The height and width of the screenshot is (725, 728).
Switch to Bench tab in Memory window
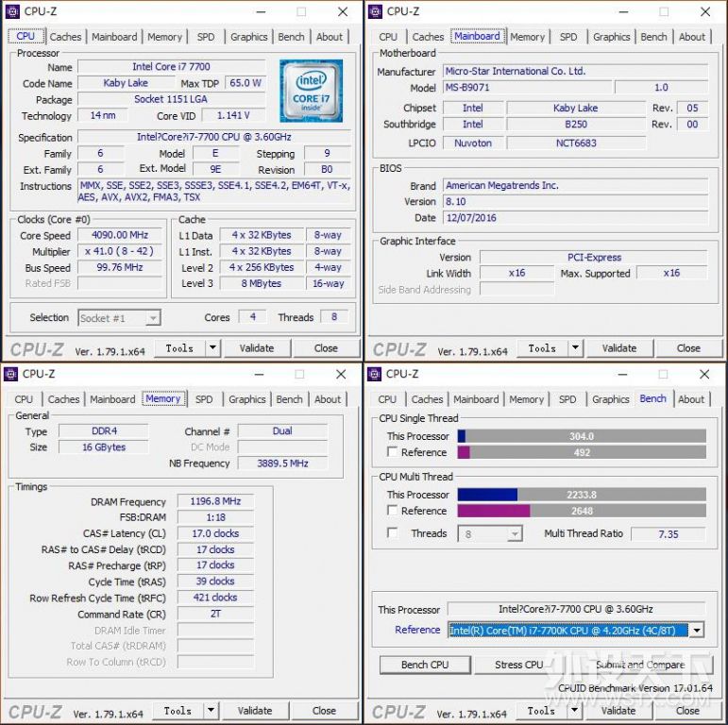[x=289, y=399]
